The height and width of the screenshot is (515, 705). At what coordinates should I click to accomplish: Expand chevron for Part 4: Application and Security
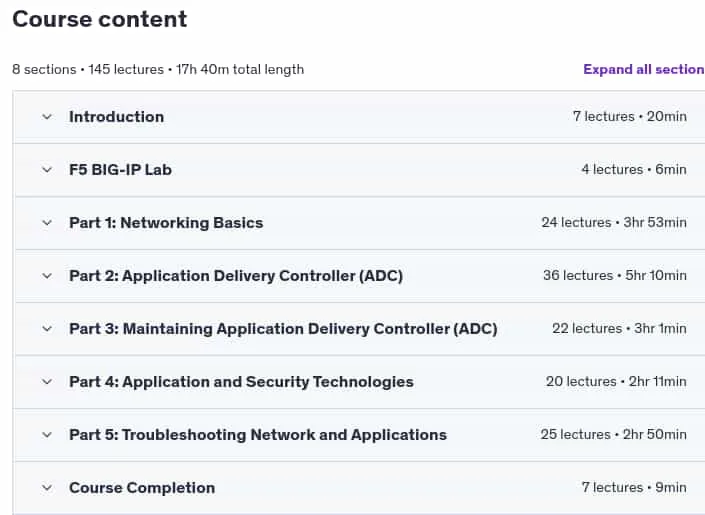click(x=47, y=382)
